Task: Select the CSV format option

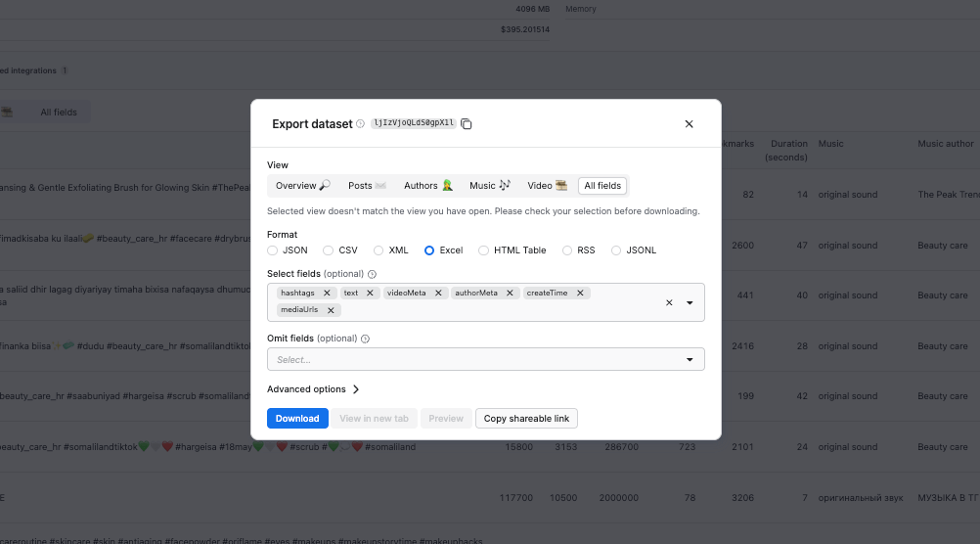Action: click(328, 250)
